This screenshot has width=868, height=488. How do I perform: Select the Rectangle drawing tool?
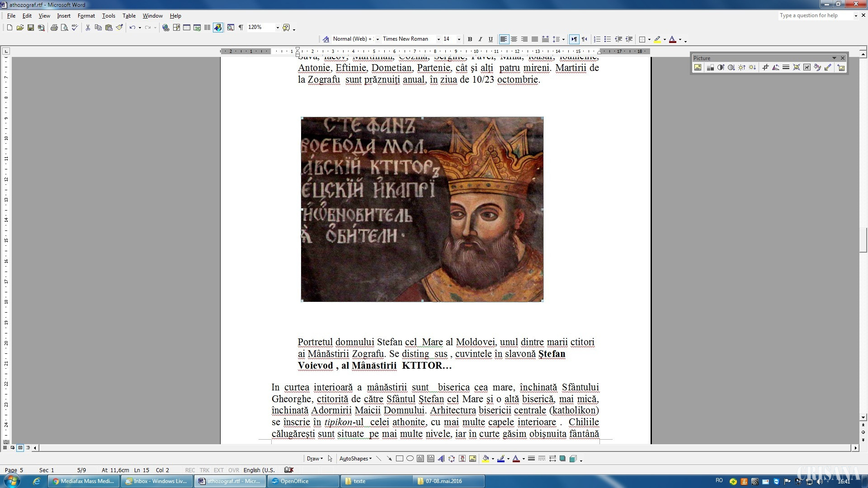400,459
